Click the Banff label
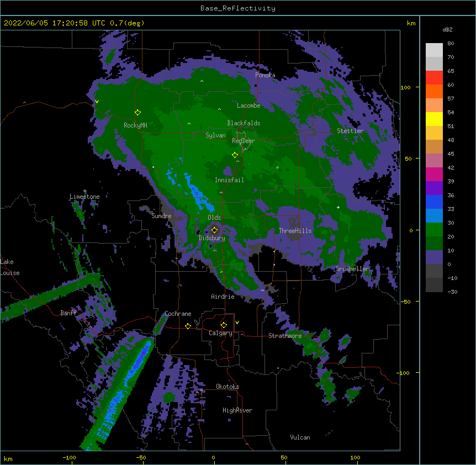The height and width of the screenshot is (465, 476). tap(68, 313)
